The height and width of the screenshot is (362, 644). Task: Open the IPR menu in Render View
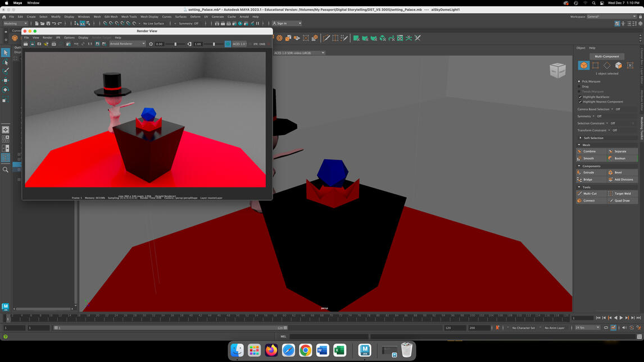tap(58, 37)
